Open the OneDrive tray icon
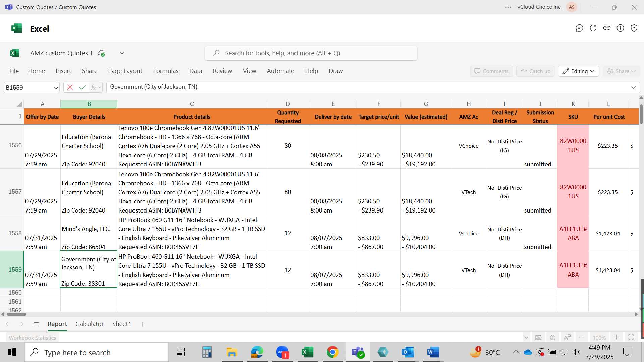This screenshot has width=644, height=362. click(x=528, y=352)
